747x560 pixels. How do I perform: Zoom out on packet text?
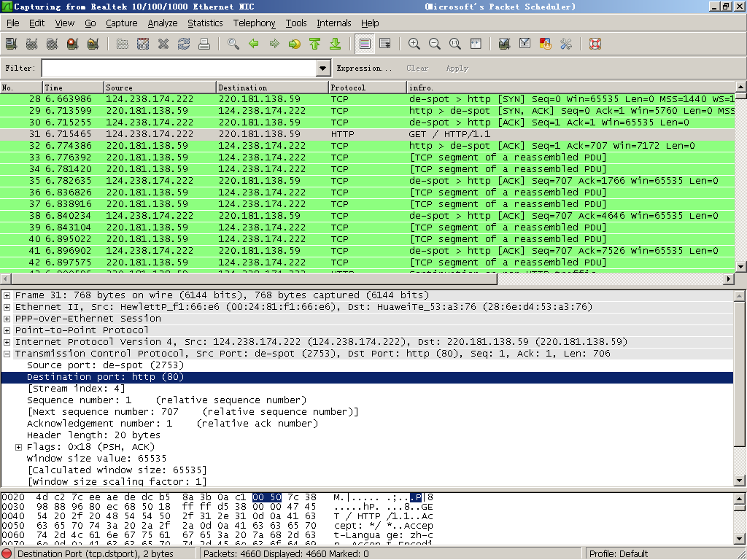coord(435,44)
